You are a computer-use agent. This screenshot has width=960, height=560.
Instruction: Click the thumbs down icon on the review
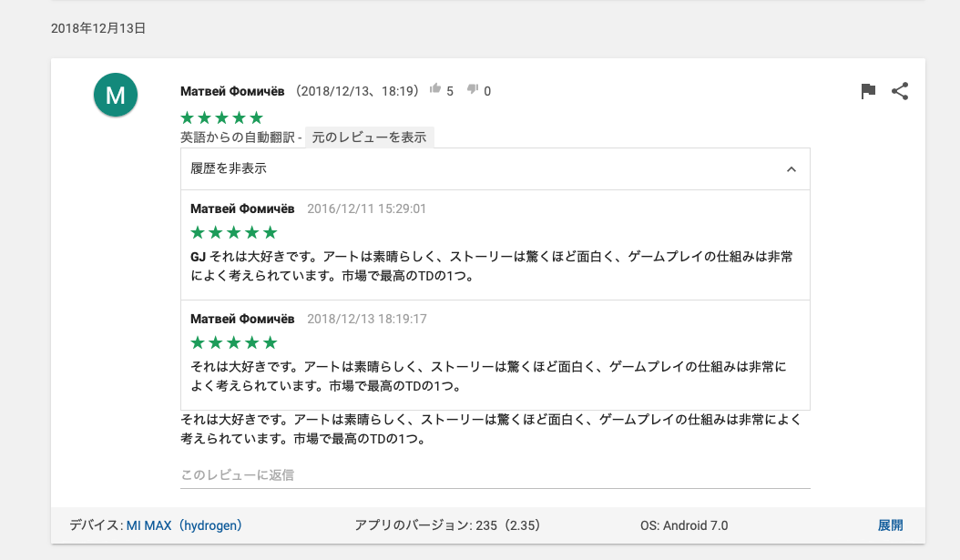tap(473, 90)
